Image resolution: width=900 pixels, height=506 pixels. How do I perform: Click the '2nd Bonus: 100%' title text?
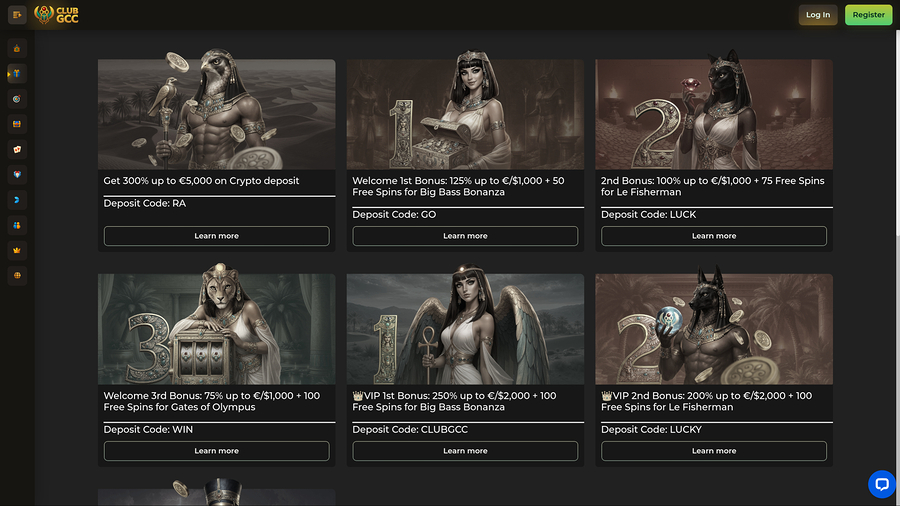click(x=712, y=186)
